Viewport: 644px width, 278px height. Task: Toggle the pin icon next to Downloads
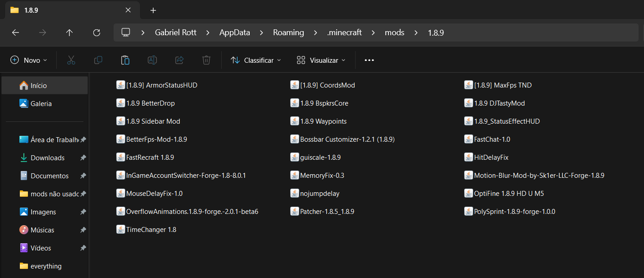(83, 158)
